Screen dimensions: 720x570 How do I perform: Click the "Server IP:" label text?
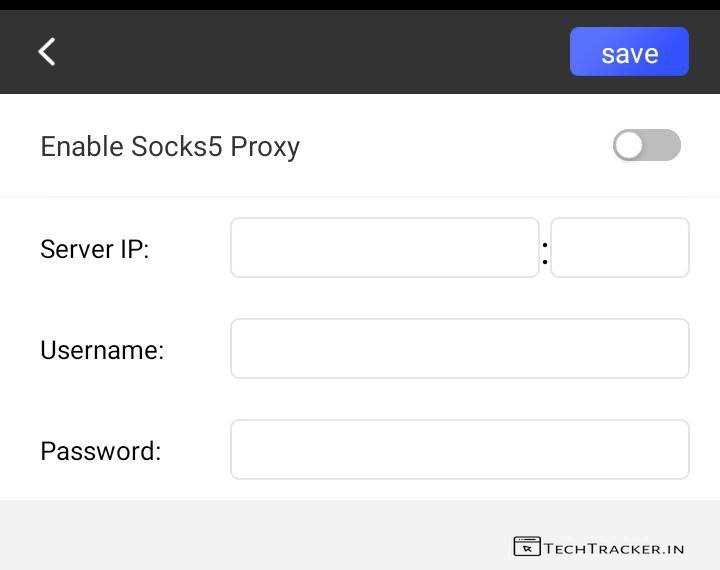[94, 249]
